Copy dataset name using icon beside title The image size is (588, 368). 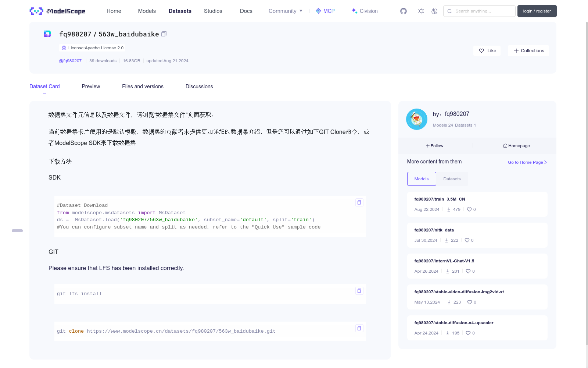pyautogui.click(x=164, y=34)
